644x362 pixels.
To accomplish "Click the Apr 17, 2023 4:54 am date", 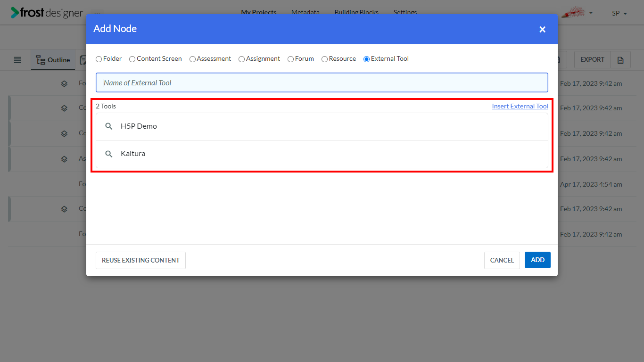I will point(591,184).
